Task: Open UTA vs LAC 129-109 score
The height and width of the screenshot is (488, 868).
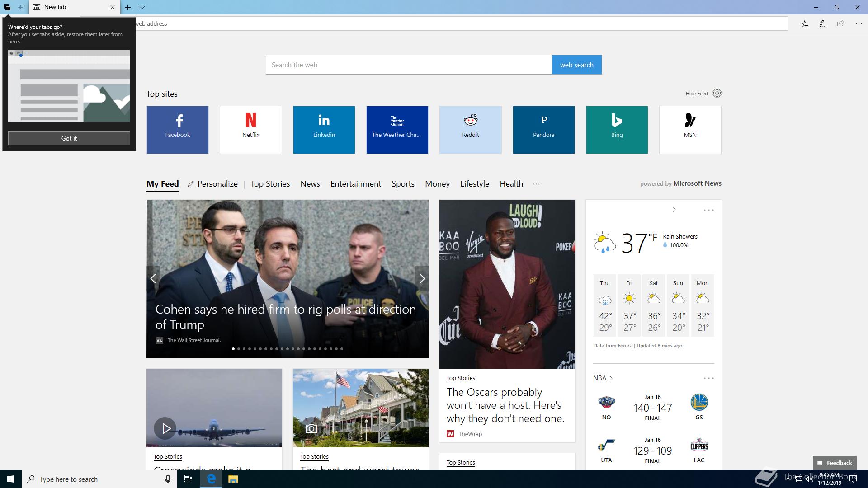Action: tap(653, 450)
